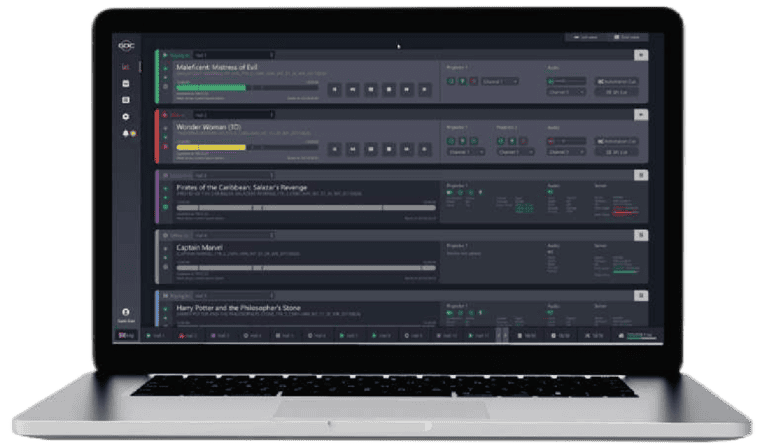Skip to start in Maleficent playback controls

[334, 89]
